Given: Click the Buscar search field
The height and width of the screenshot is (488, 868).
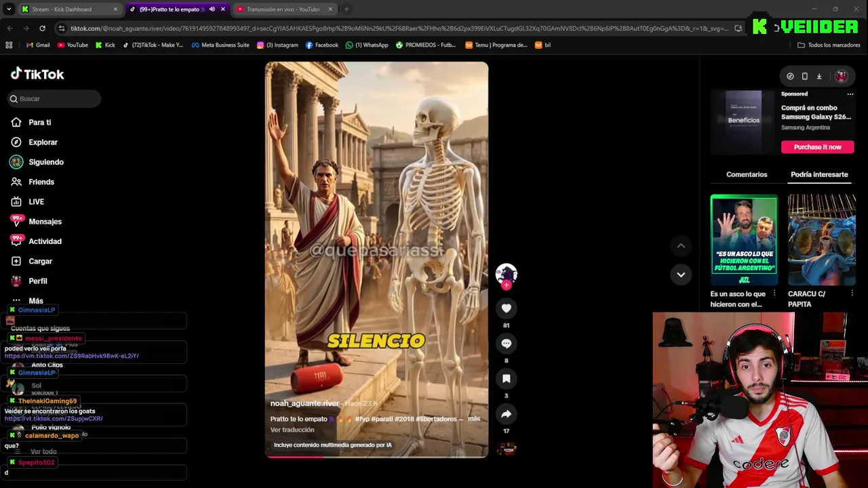Looking at the screenshot, I should click(54, 99).
